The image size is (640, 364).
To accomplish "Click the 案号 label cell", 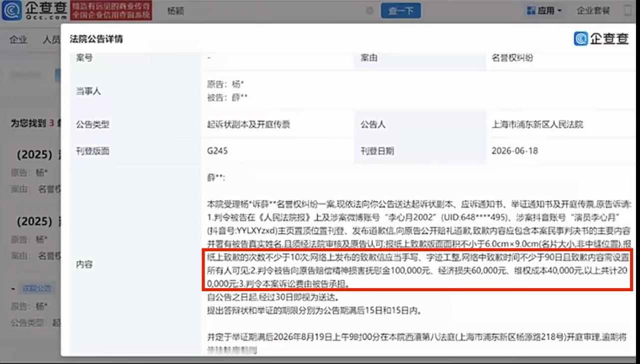I will (84, 58).
